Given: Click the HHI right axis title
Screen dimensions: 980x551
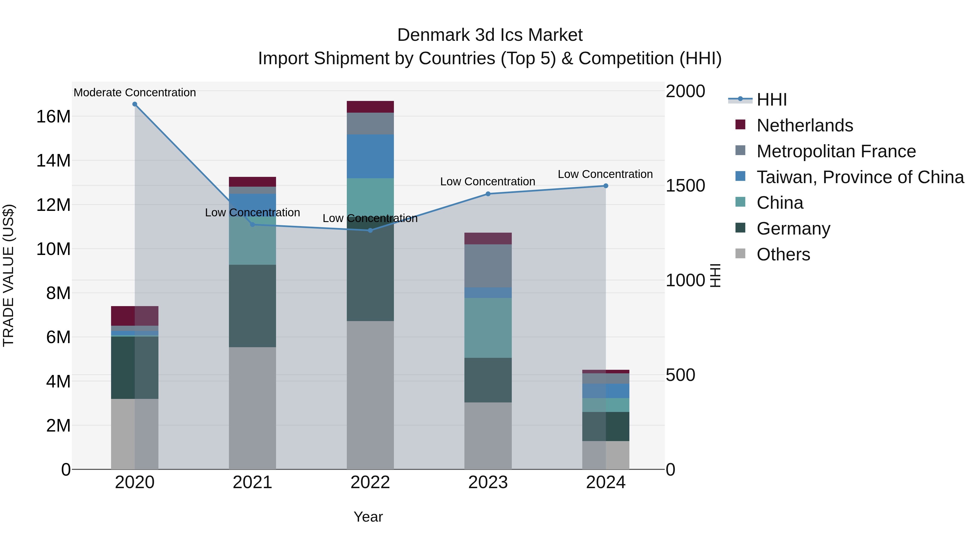Looking at the screenshot, I should (x=716, y=275).
